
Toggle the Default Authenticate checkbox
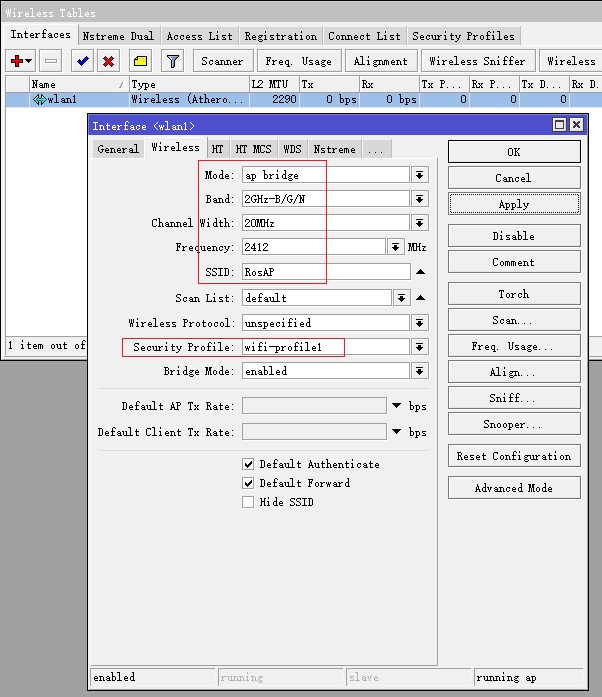point(249,464)
